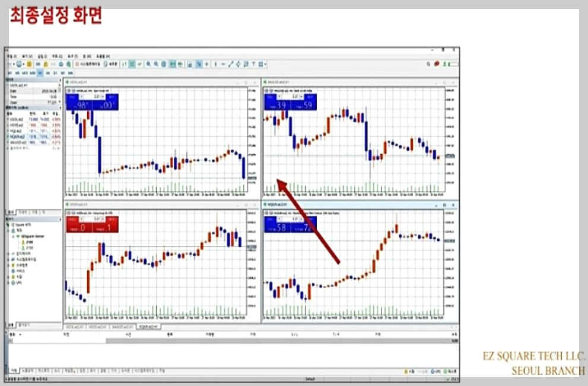This screenshot has height=386, width=588.
Task: Open the 저널 journal tab in toolbox
Action: [162, 371]
